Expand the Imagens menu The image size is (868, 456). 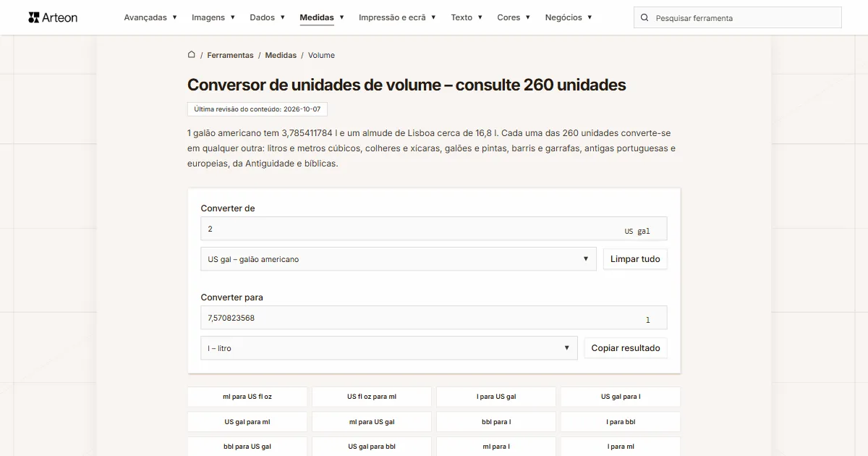213,17
